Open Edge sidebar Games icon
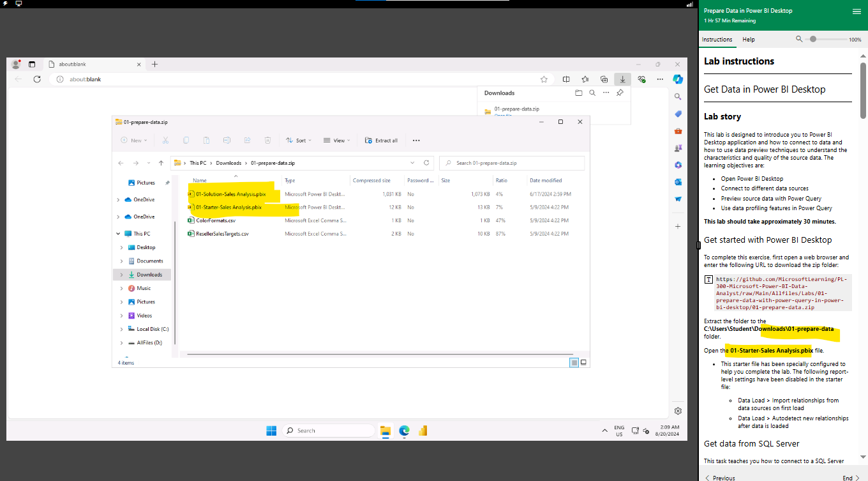868x481 pixels. pyautogui.click(x=678, y=148)
